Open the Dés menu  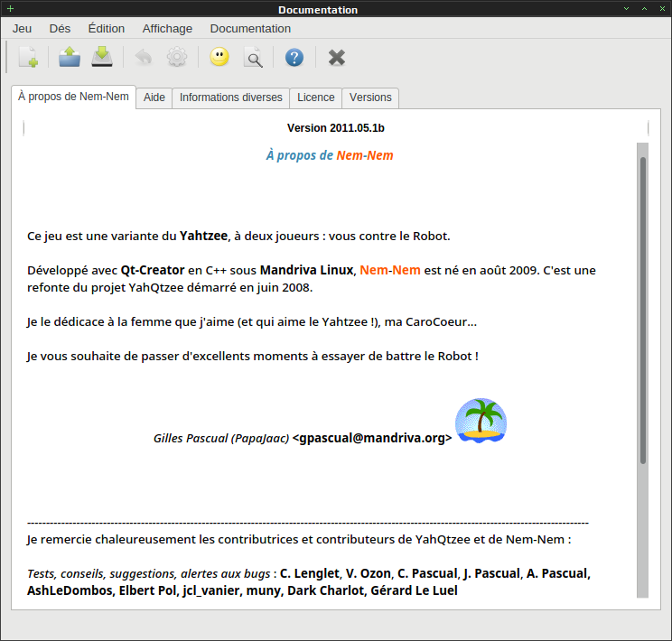(60, 29)
